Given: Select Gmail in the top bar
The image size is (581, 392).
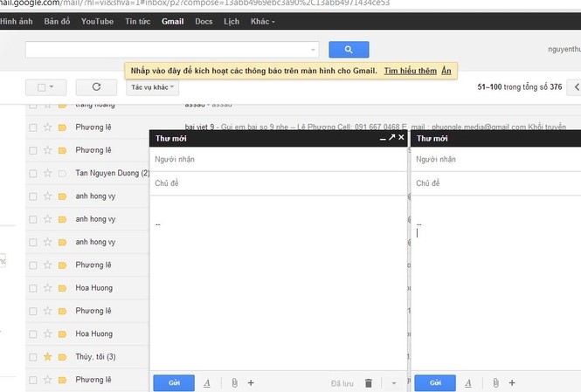Looking at the screenshot, I should tap(173, 22).
